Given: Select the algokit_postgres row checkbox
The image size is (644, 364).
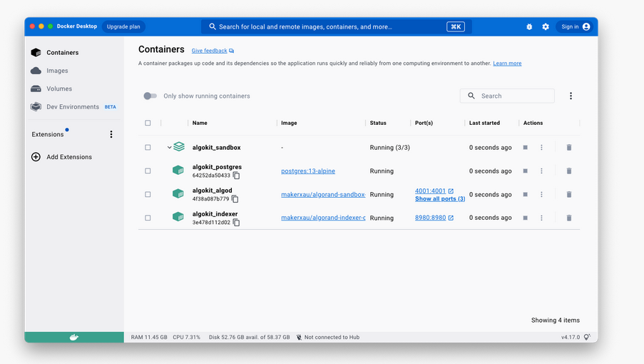Looking at the screenshot, I should click(x=148, y=171).
